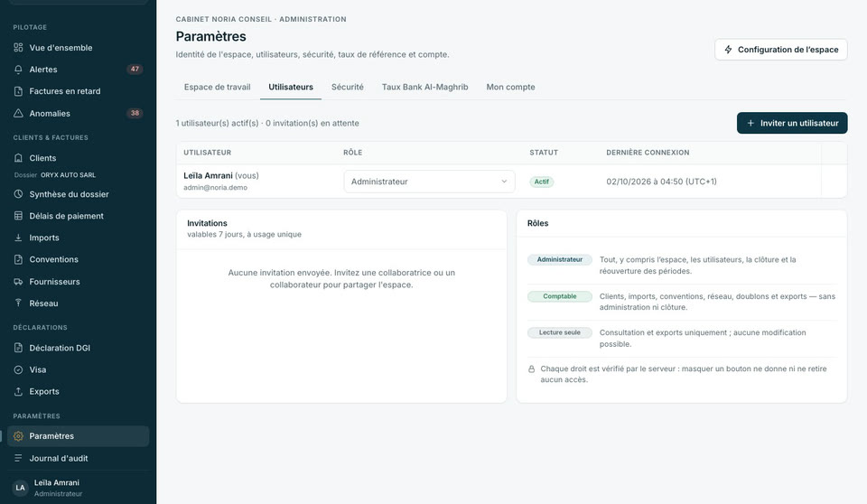Image resolution: width=867 pixels, height=504 pixels.
Task: Click the Factures en retard document icon
Action: pos(18,91)
